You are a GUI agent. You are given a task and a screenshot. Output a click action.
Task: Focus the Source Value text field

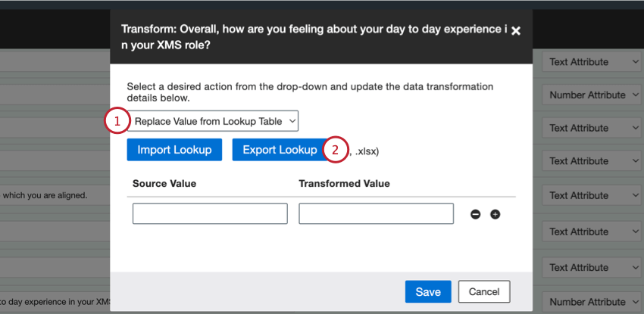click(x=210, y=213)
